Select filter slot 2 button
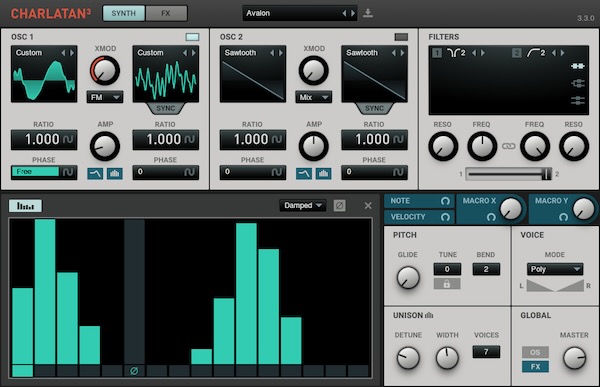The image size is (600, 387). point(517,53)
